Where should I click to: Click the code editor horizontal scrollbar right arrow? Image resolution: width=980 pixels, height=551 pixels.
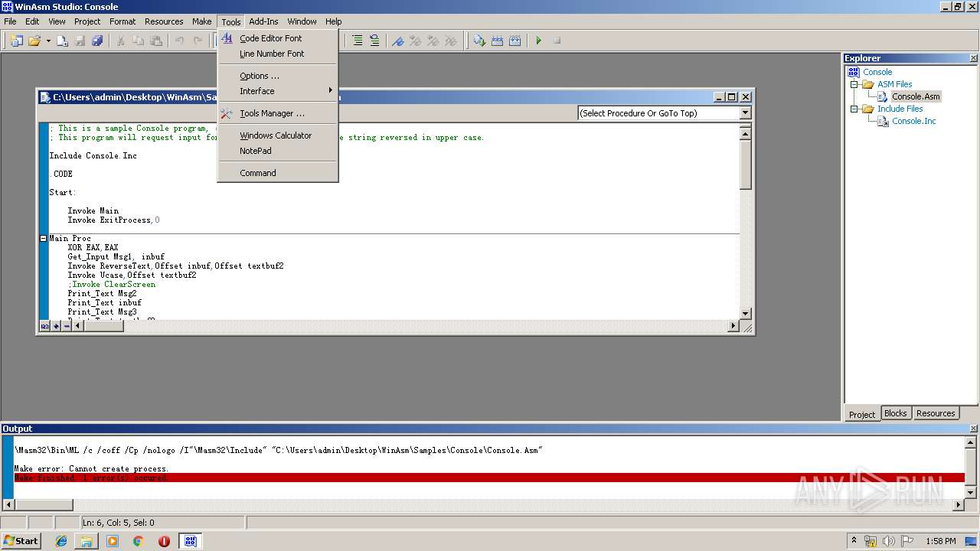733,326
